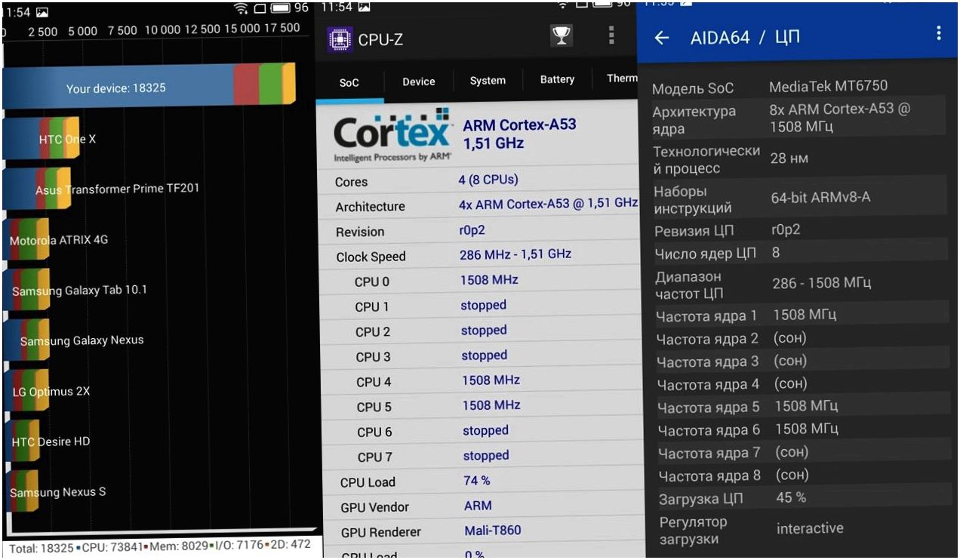Tap the 'AIDA64 / ЦП' title

[x=745, y=38]
